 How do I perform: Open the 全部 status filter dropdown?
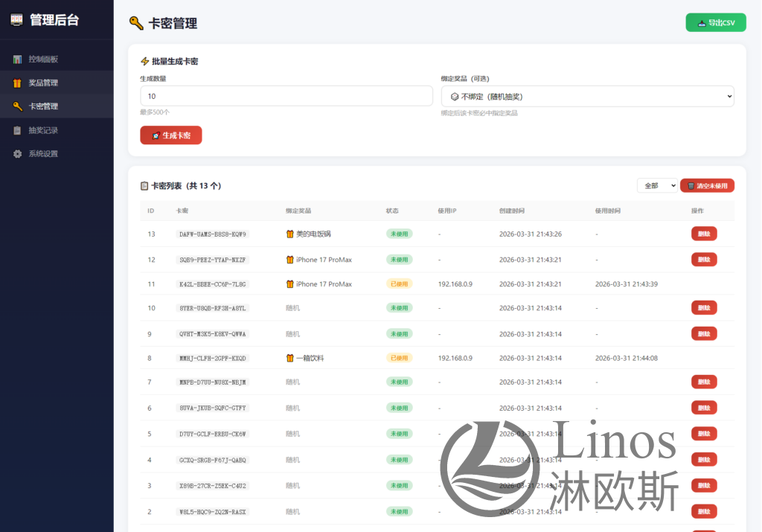[657, 185]
